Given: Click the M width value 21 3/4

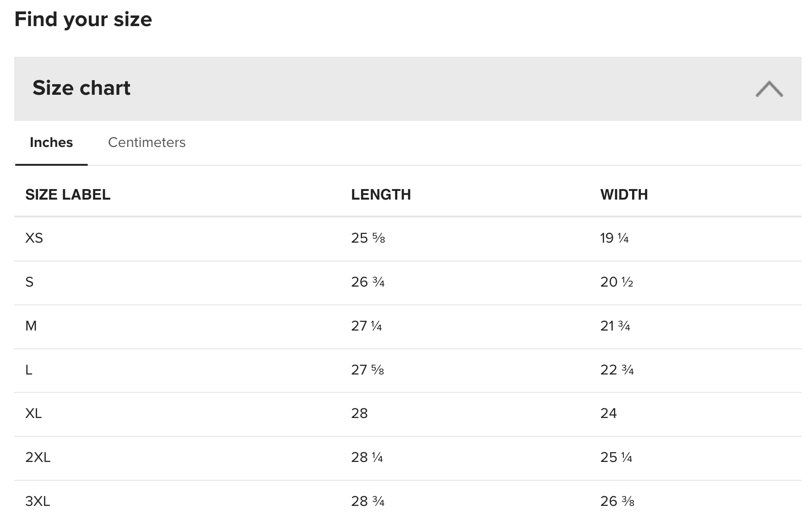Looking at the screenshot, I should pos(615,326).
